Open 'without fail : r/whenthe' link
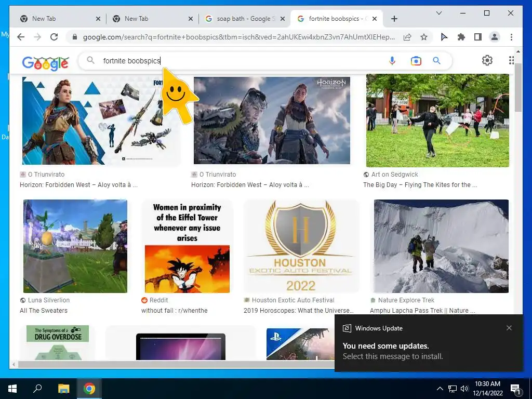The height and width of the screenshot is (399, 532). 175,311
